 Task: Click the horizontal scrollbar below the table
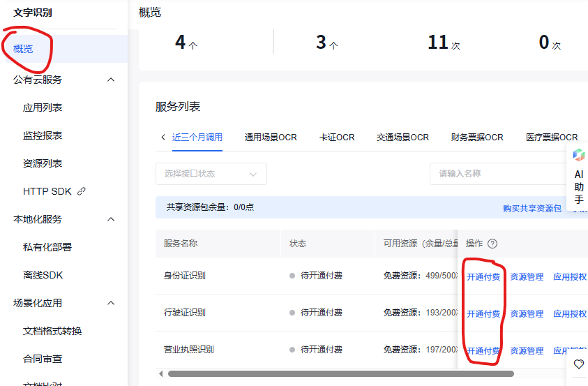point(340,374)
